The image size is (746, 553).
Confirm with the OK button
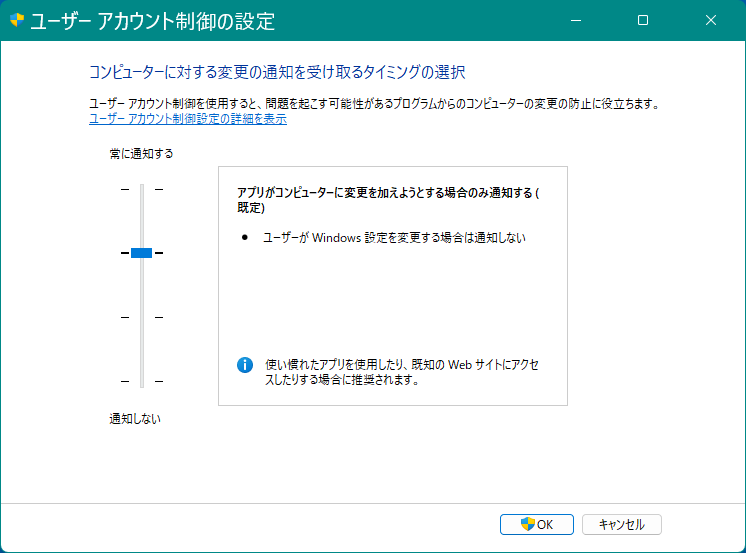pos(537,524)
